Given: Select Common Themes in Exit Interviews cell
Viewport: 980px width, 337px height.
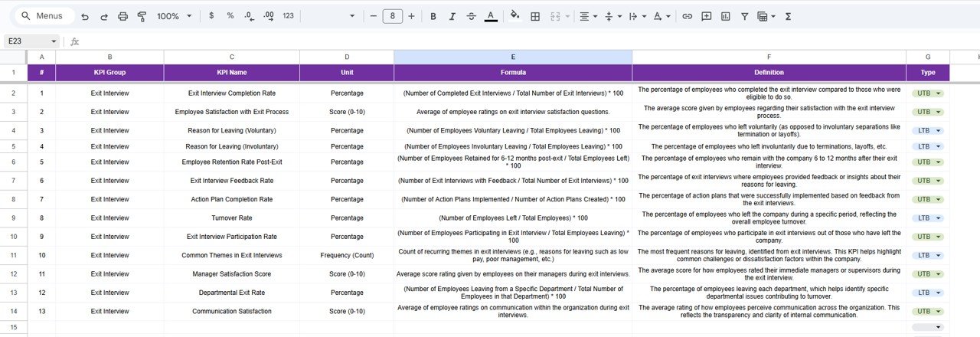Looking at the screenshot, I should coord(232,255).
